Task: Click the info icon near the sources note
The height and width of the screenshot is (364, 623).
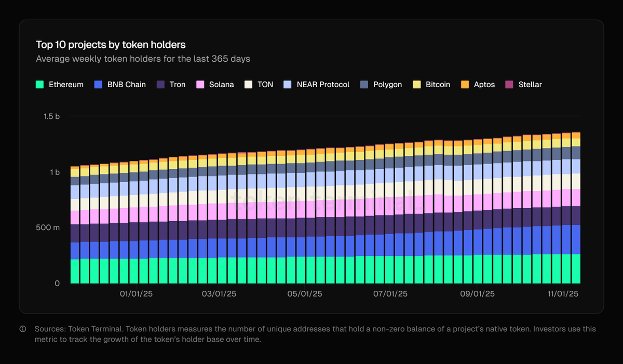Action: (23, 329)
